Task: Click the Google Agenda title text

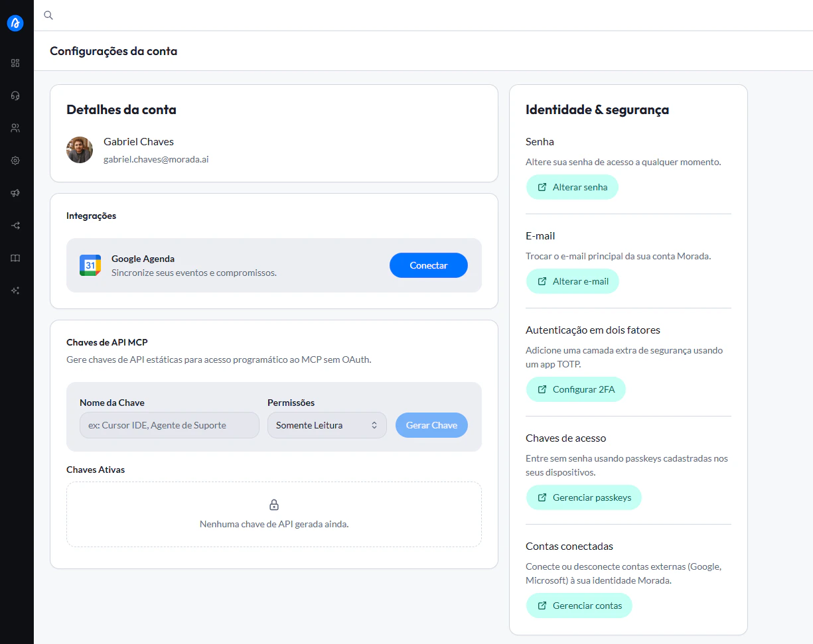Action: tap(143, 259)
